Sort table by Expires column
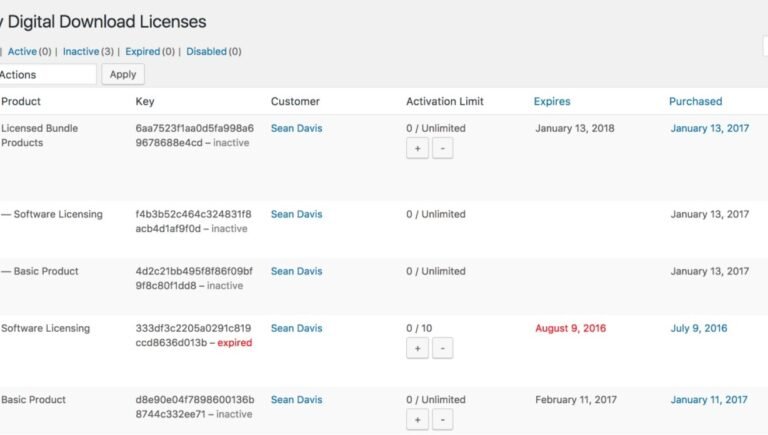Image resolution: width=768 pixels, height=435 pixels. (552, 101)
